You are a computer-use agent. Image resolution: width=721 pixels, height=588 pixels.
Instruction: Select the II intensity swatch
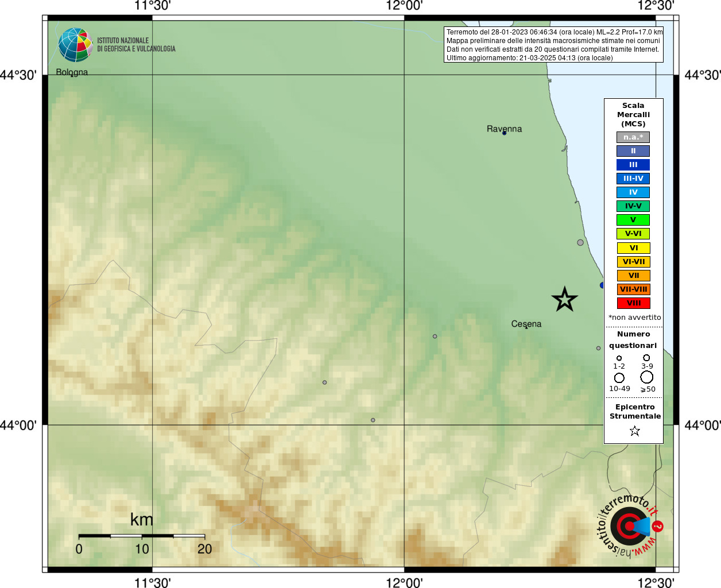[x=633, y=151]
